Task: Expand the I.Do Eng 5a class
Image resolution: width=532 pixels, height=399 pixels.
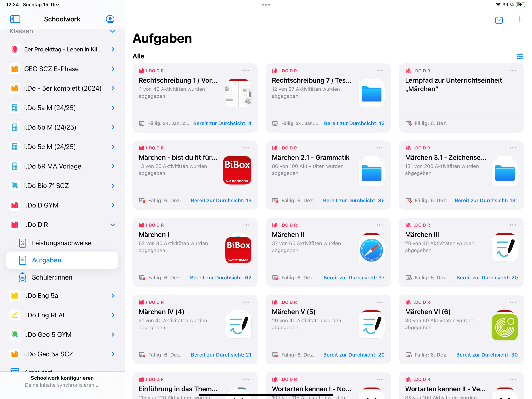Action: pyautogui.click(x=113, y=296)
